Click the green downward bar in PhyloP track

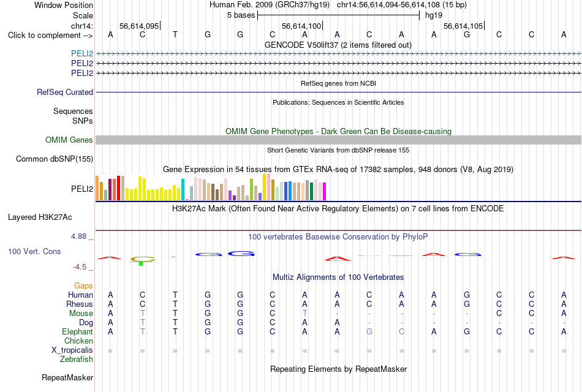(141, 263)
